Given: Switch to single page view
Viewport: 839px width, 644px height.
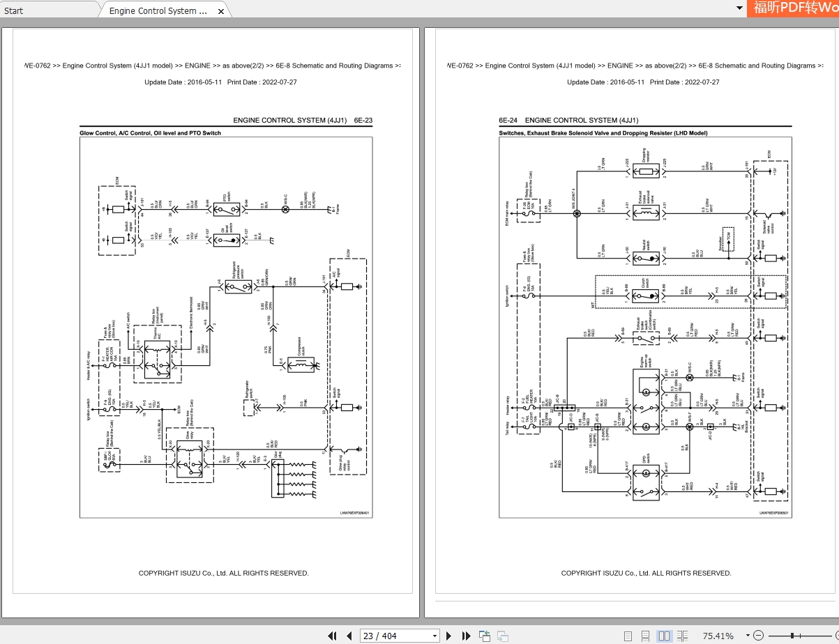Looking at the screenshot, I should 628,636.
